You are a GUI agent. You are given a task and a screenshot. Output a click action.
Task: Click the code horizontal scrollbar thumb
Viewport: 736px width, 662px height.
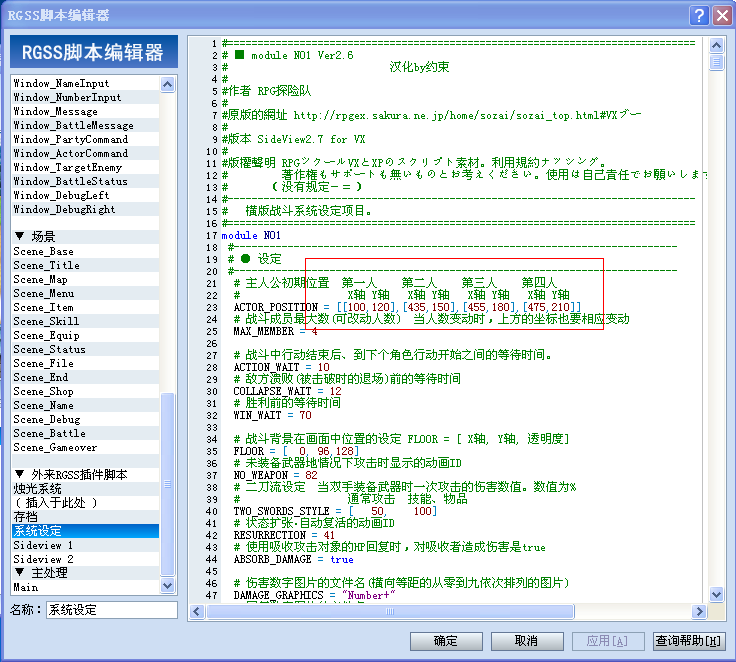(390, 611)
